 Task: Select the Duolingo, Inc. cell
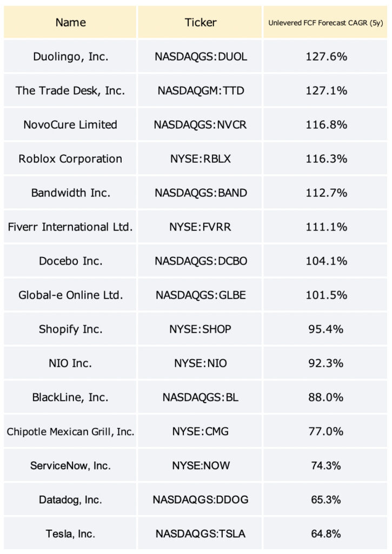pos(70,56)
